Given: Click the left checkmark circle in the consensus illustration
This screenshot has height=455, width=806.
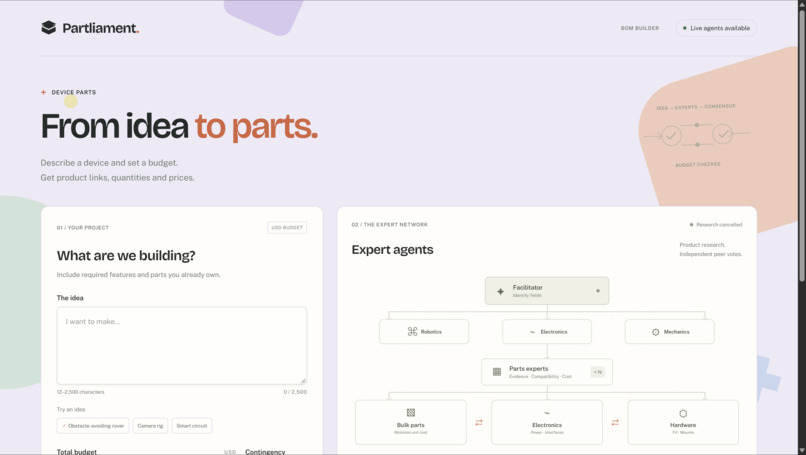Looking at the screenshot, I should (x=671, y=136).
